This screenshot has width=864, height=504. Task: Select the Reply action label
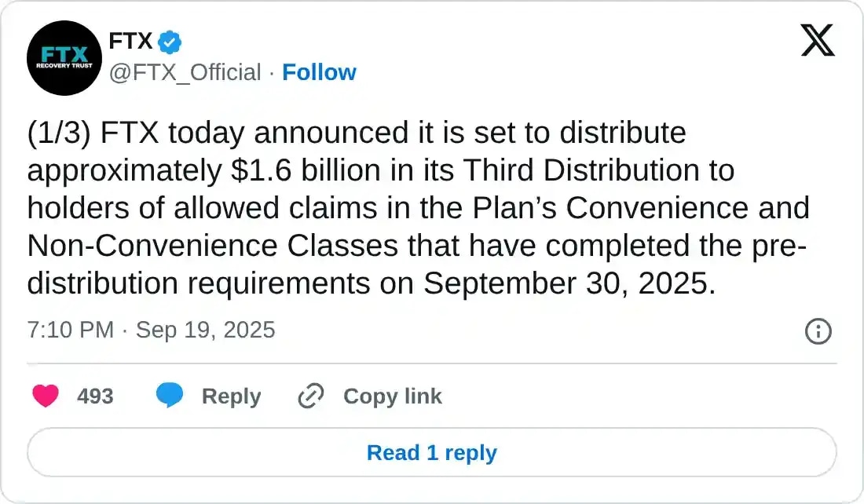tap(231, 396)
